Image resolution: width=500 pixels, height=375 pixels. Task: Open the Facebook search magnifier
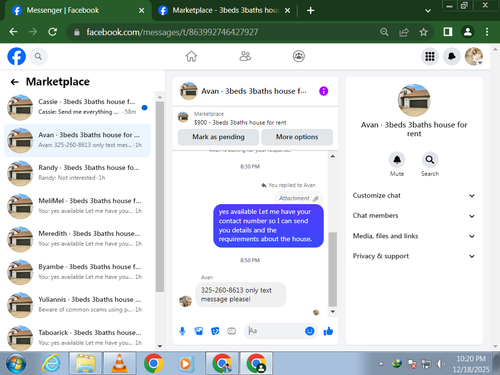pos(38,57)
